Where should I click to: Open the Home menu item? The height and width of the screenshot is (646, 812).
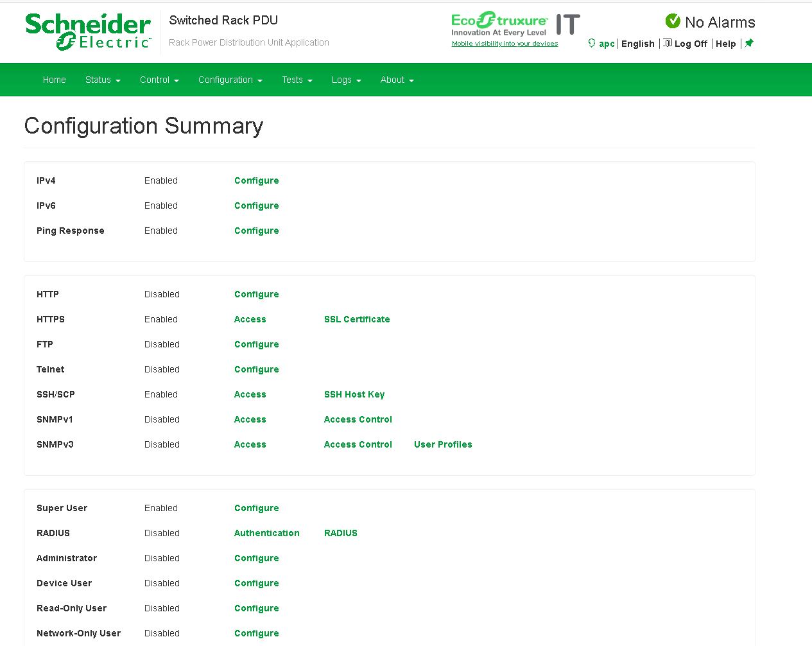click(55, 80)
